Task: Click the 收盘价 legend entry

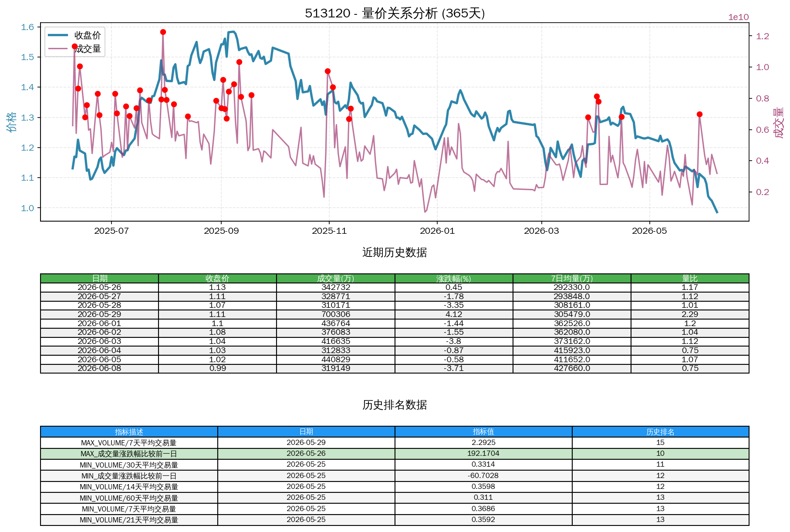Action: pyautogui.click(x=74, y=35)
